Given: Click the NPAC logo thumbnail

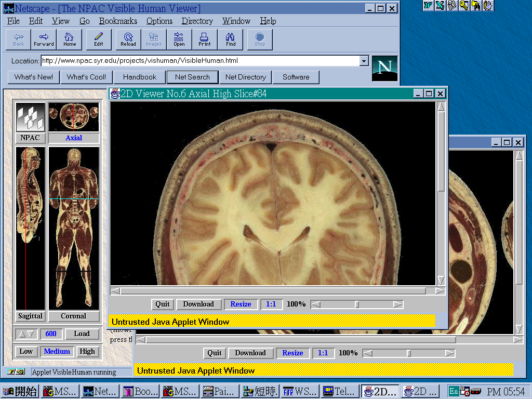Looking at the screenshot, I should pos(30,117).
